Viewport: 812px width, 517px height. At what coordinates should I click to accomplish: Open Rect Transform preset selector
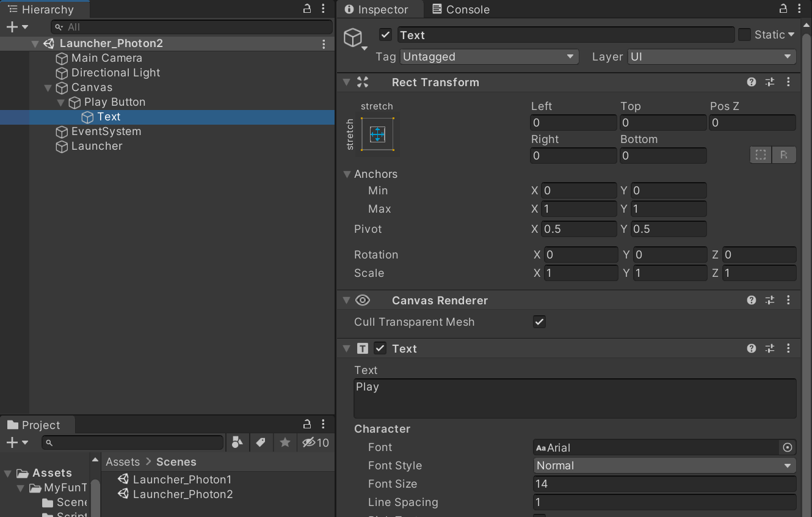click(770, 82)
